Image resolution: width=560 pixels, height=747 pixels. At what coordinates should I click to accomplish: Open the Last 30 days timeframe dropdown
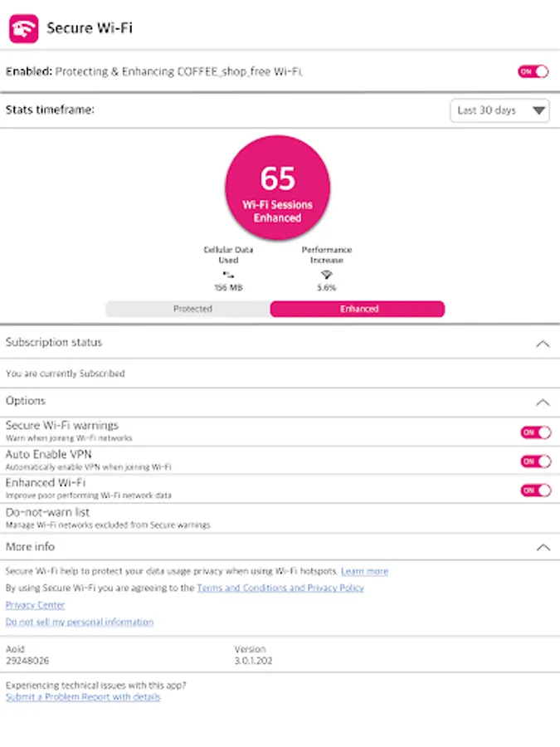(499, 110)
